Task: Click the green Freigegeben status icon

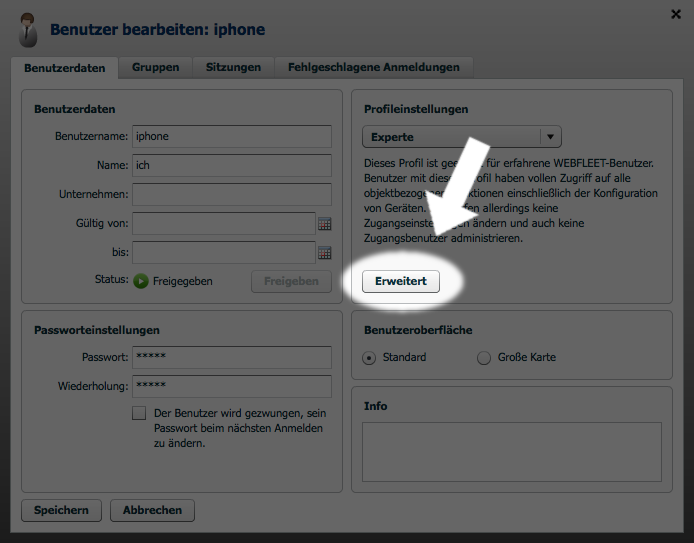Action: [x=141, y=281]
